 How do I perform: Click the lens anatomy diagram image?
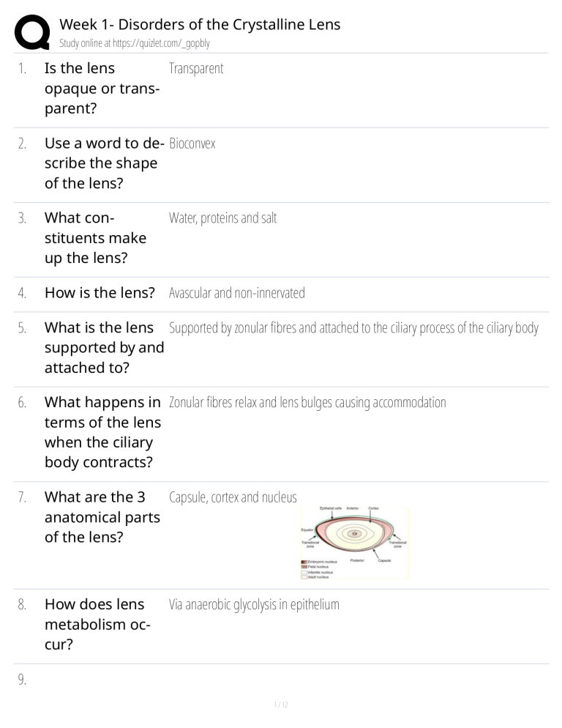[354, 543]
